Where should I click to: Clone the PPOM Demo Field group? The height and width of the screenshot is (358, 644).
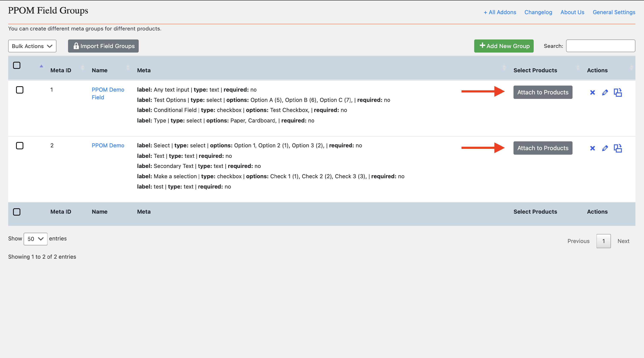[x=618, y=92]
